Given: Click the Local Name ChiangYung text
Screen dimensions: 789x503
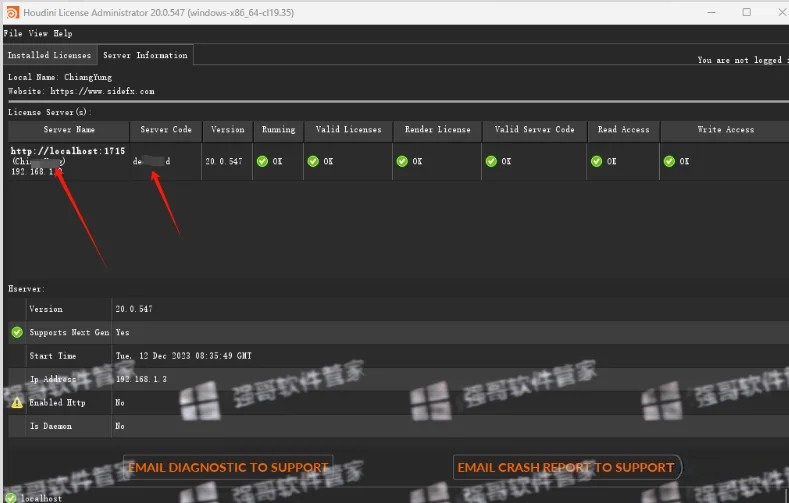Looking at the screenshot, I should coord(60,77).
